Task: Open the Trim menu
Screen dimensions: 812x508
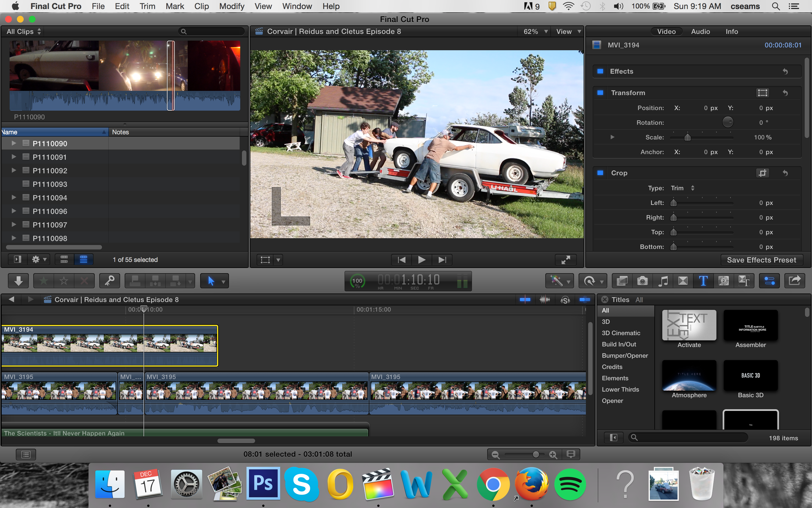Action: pyautogui.click(x=147, y=6)
